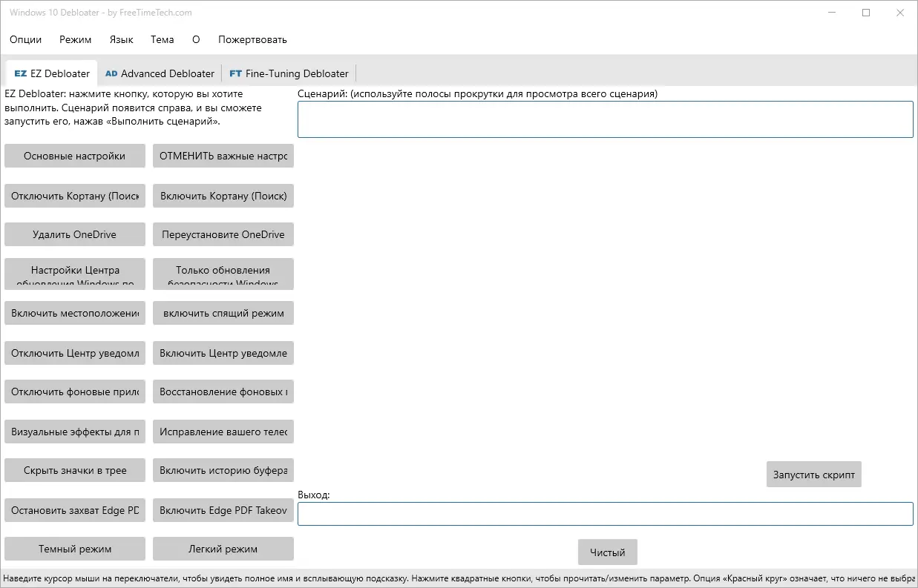Click Исправление вашего телефона button

[x=223, y=432]
